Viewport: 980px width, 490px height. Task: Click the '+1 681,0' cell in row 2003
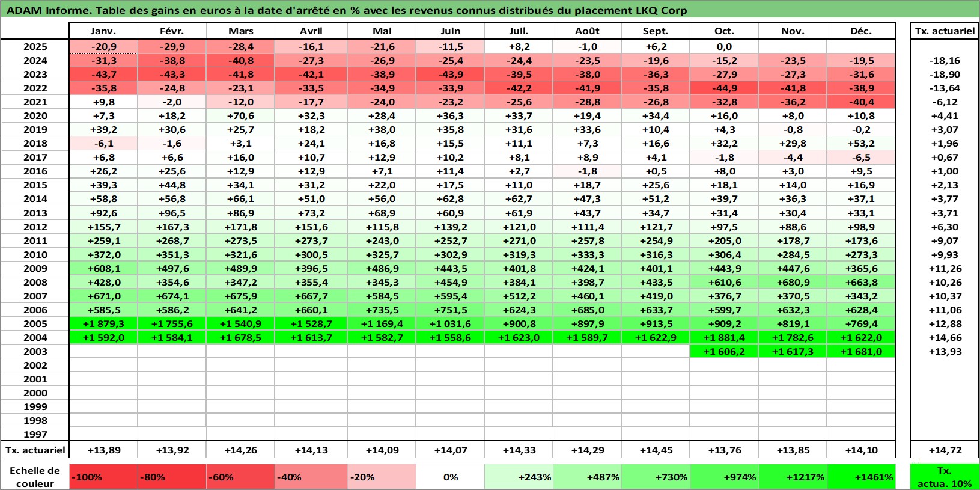[861, 352]
